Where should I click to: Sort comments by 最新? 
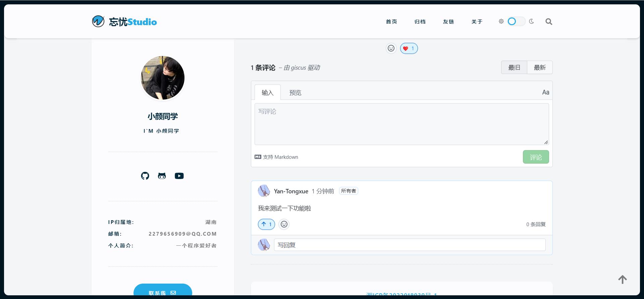pyautogui.click(x=540, y=68)
